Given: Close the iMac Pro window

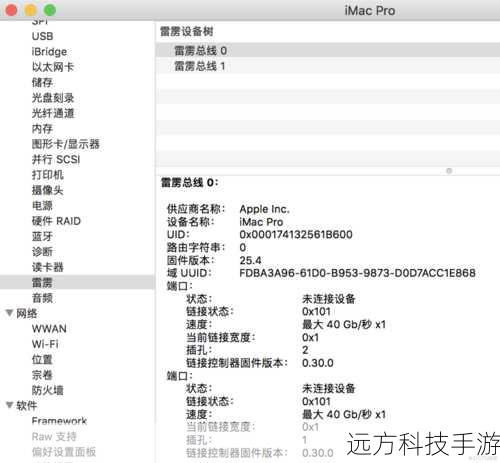Looking at the screenshot, I should (x=11, y=10).
